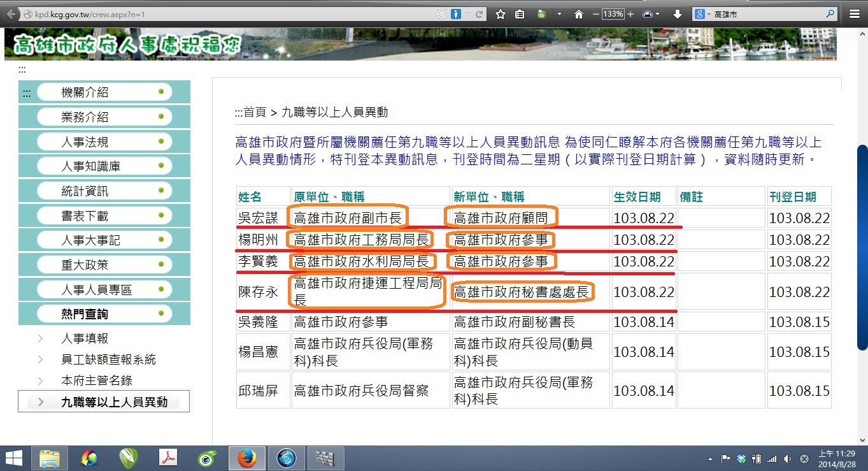Click the green folder toolbar icon
The image size is (868, 471).
coord(542,14)
